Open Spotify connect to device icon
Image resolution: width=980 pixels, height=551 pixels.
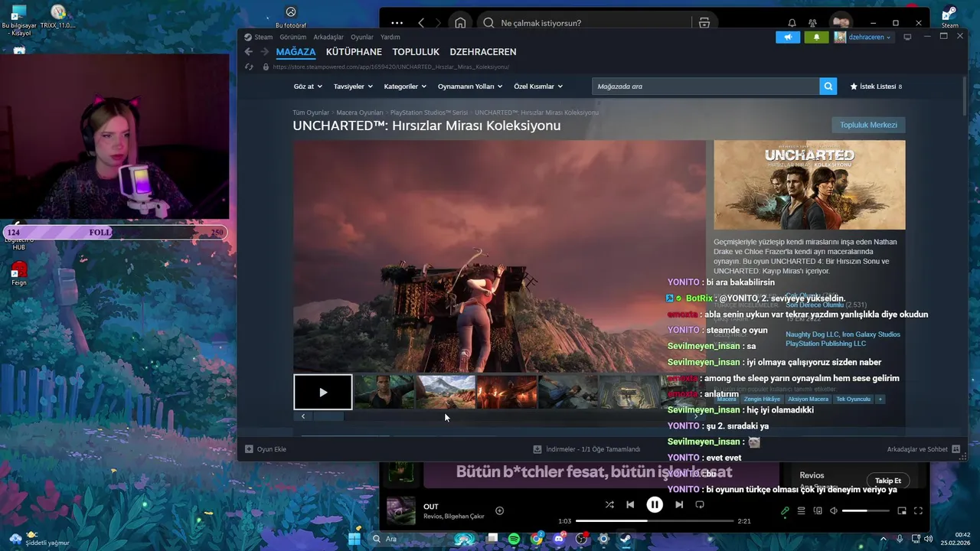tap(818, 510)
